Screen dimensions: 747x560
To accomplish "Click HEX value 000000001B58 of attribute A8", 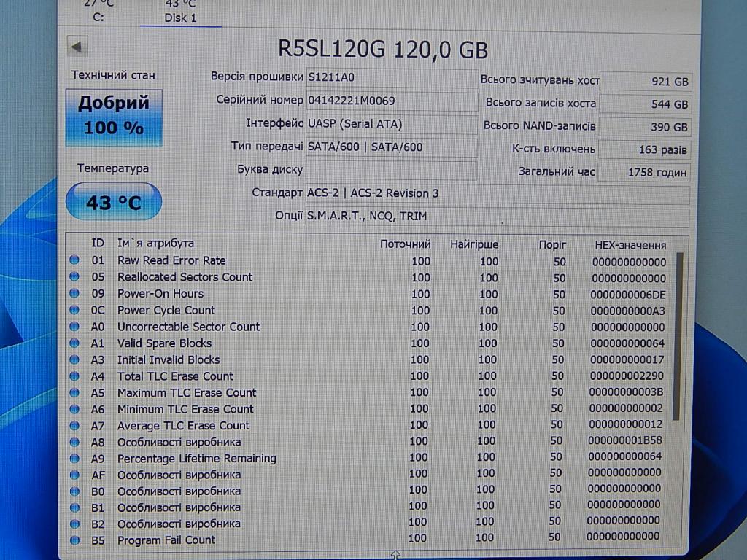I will [x=625, y=440].
